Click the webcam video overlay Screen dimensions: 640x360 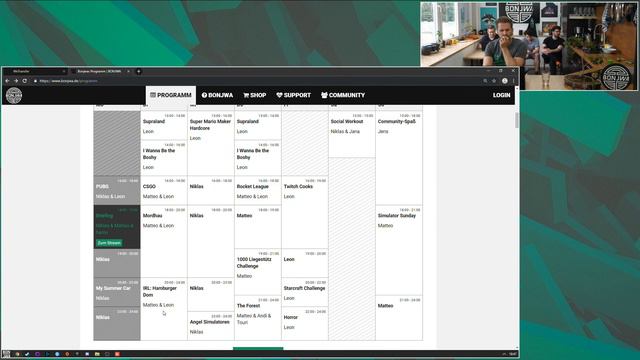(529, 46)
